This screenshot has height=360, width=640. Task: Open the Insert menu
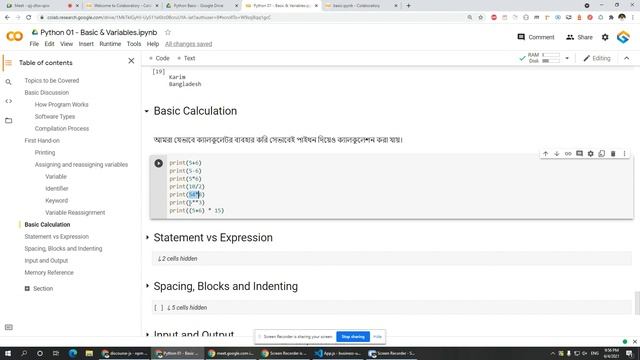click(86, 44)
